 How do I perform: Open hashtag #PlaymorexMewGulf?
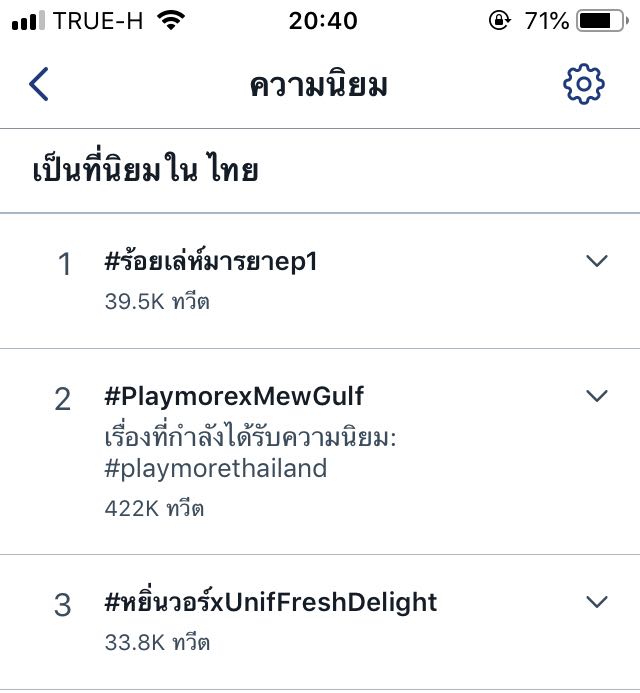[234, 396]
